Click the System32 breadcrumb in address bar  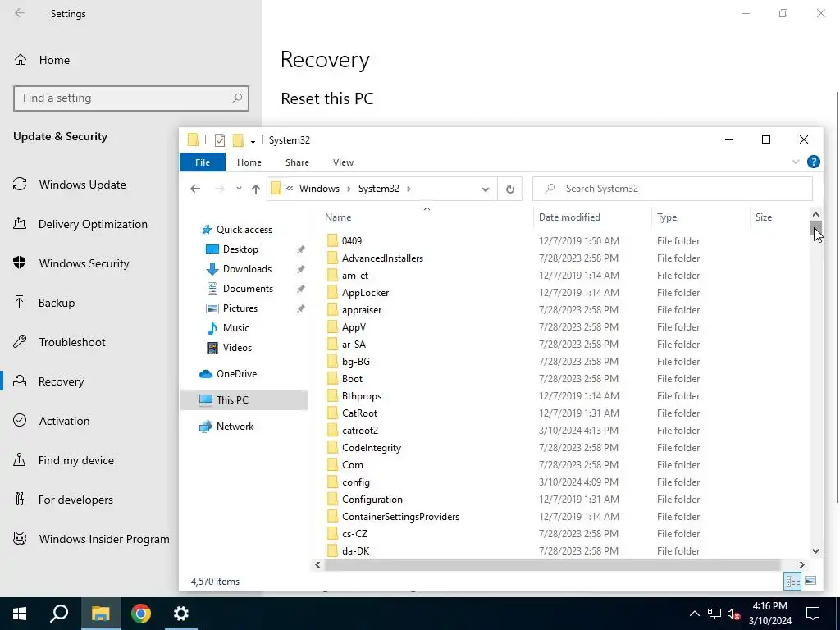coord(379,189)
